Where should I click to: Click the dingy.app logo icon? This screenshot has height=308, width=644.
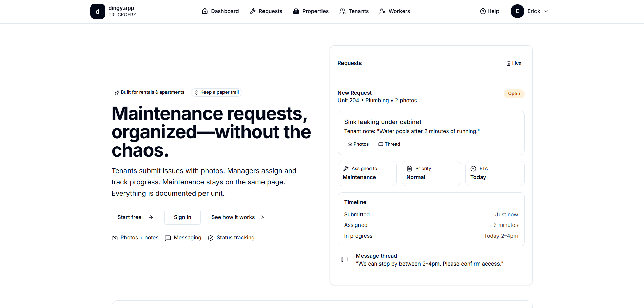tap(98, 11)
